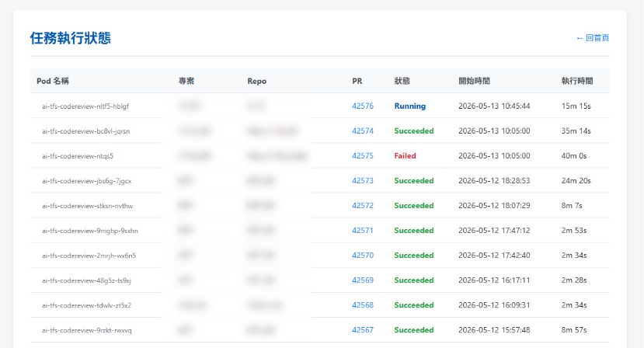Open PR link 42574

tap(363, 131)
